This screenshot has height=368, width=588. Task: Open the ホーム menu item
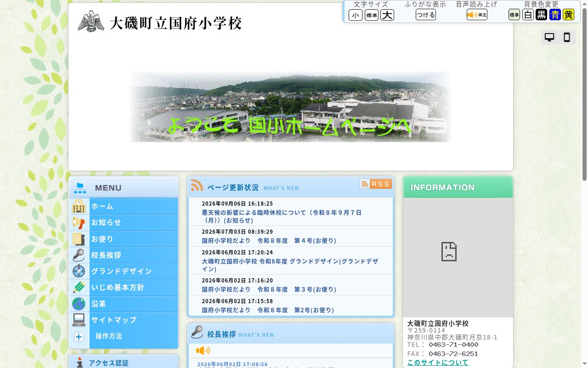(124, 206)
